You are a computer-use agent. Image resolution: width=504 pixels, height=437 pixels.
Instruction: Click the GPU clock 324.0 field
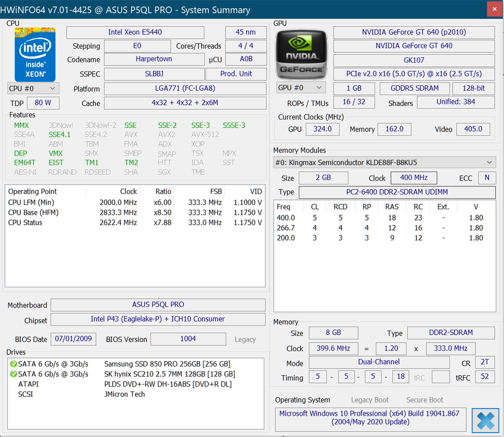[322, 129]
